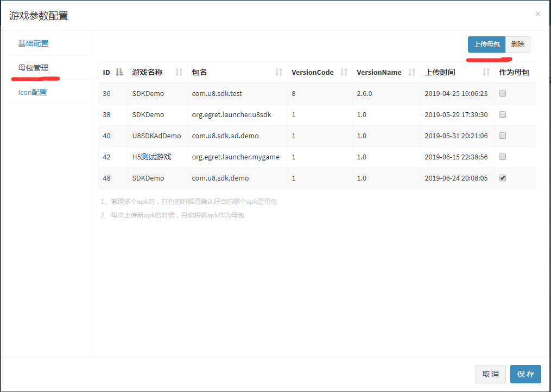
Task: Close the 游戏参数配置 dialog with the × icon
Action: tap(537, 14)
